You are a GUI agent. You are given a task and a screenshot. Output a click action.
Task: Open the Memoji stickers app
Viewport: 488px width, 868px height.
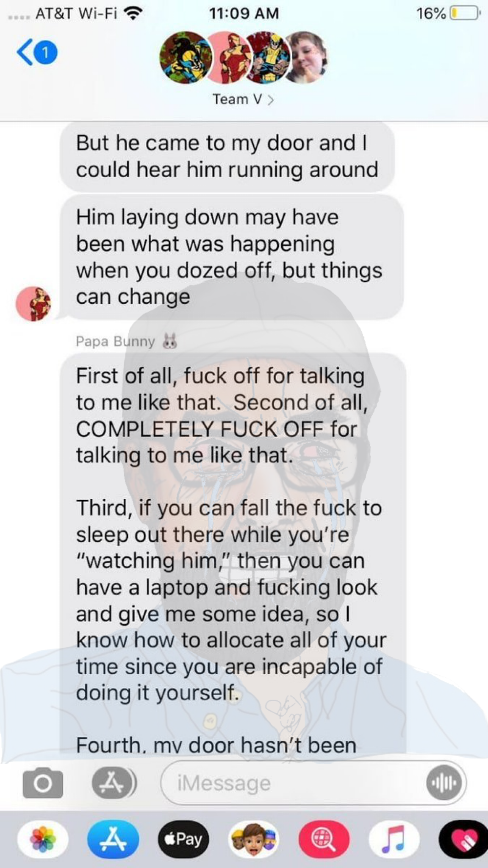tap(254, 839)
